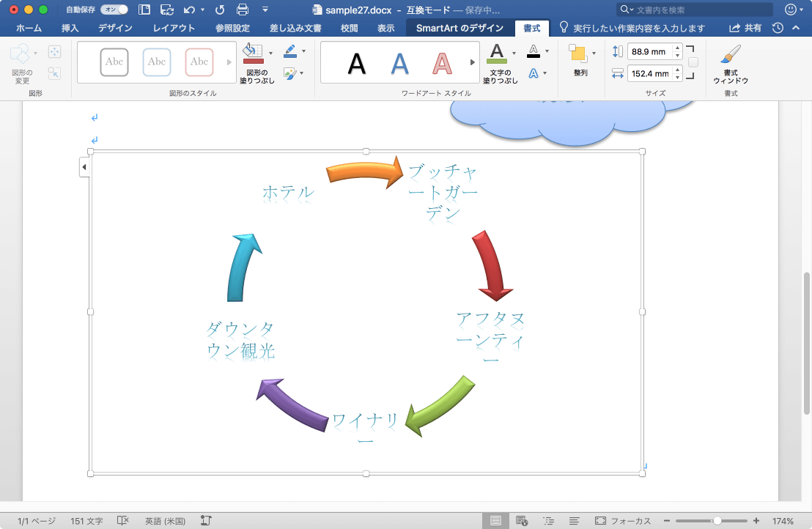Image resolution: width=812 pixels, height=529 pixels.
Task: Switch to web layout view icon
Action: pyautogui.click(x=522, y=521)
